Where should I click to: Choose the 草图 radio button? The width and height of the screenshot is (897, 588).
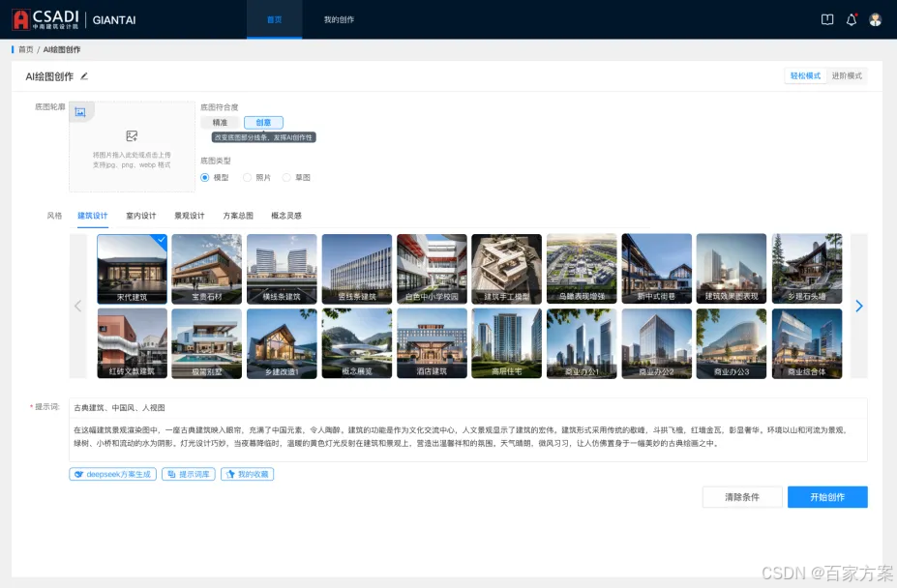tap(286, 177)
